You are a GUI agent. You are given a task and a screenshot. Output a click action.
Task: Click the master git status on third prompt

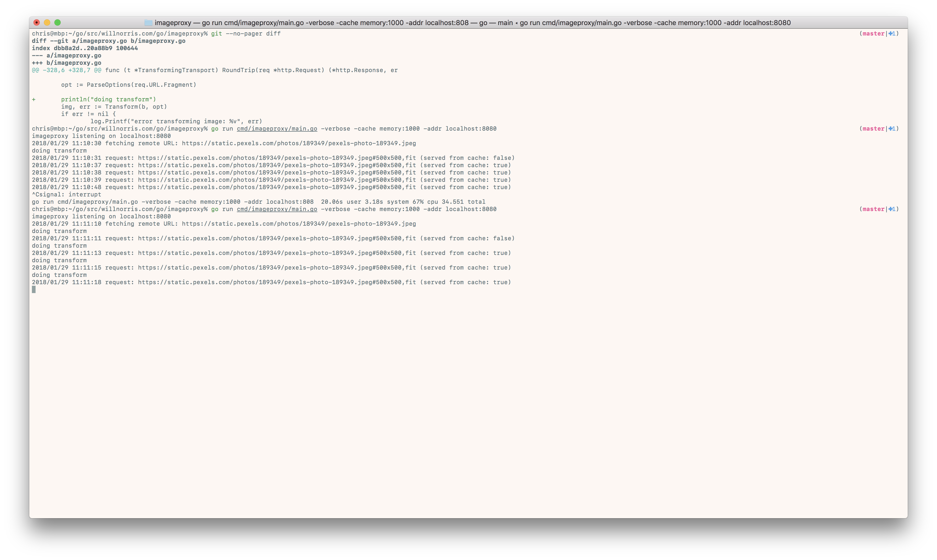coord(873,209)
